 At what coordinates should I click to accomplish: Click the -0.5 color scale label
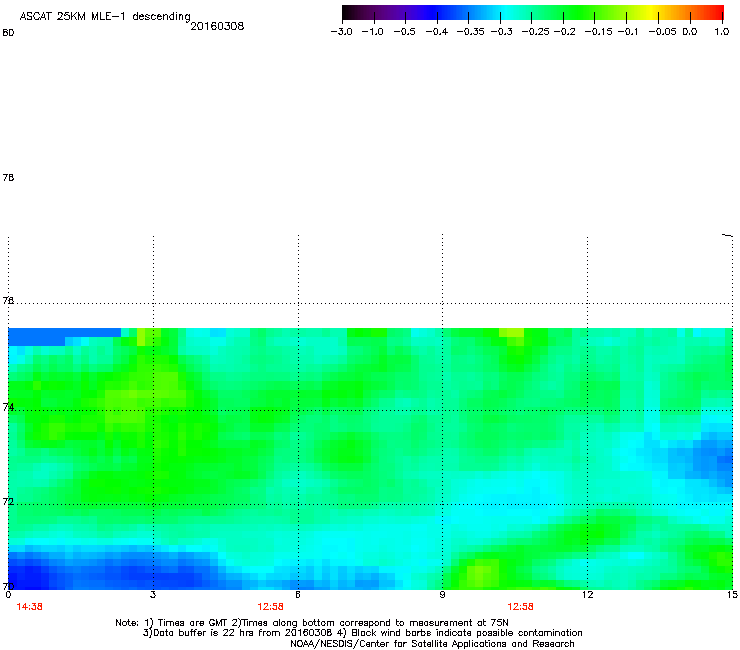[404, 32]
